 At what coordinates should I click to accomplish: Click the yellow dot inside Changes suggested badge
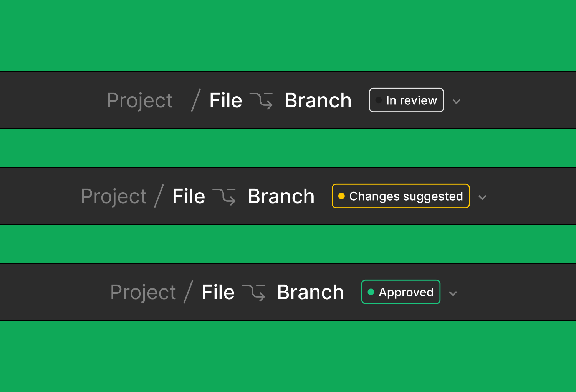pyautogui.click(x=342, y=196)
